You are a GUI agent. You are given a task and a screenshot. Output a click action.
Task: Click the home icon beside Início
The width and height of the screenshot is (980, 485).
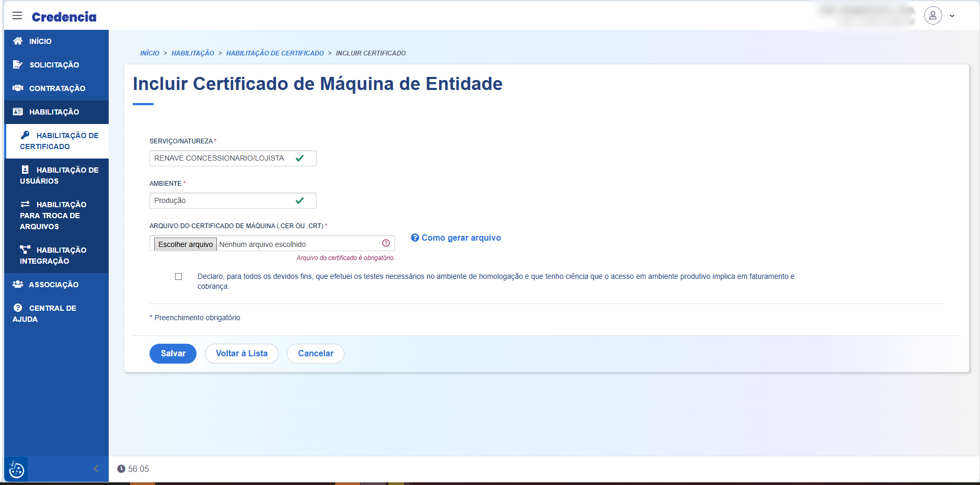(18, 41)
